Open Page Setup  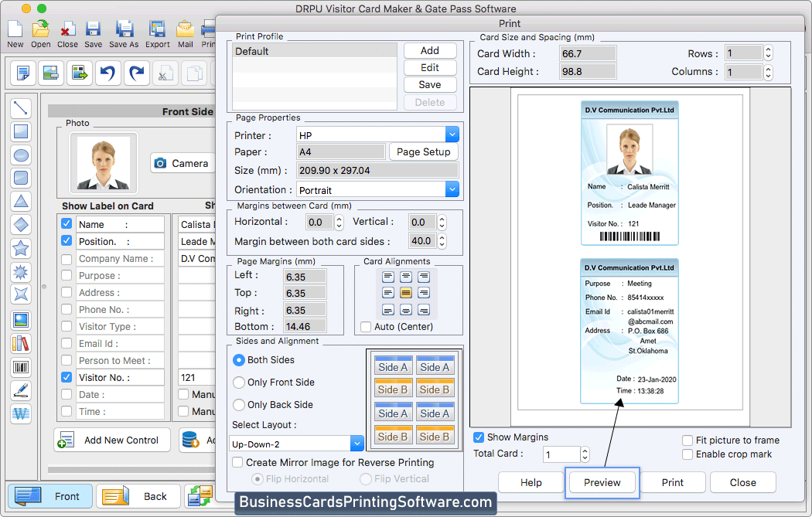[x=423, y=151]
